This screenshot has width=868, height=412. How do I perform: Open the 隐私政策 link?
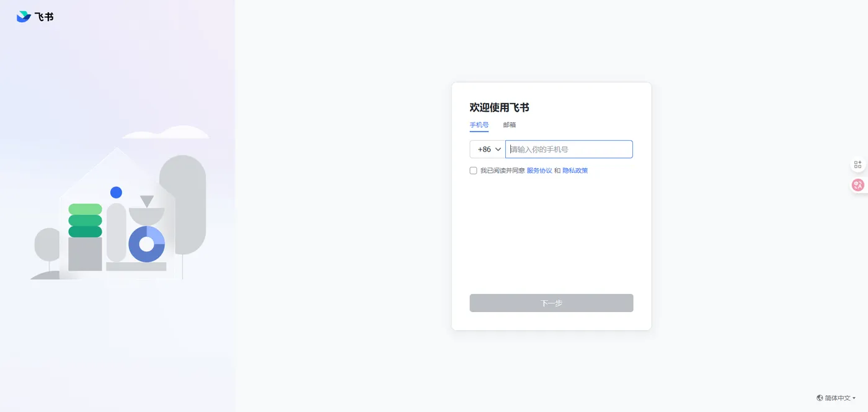tap(575, 171)
